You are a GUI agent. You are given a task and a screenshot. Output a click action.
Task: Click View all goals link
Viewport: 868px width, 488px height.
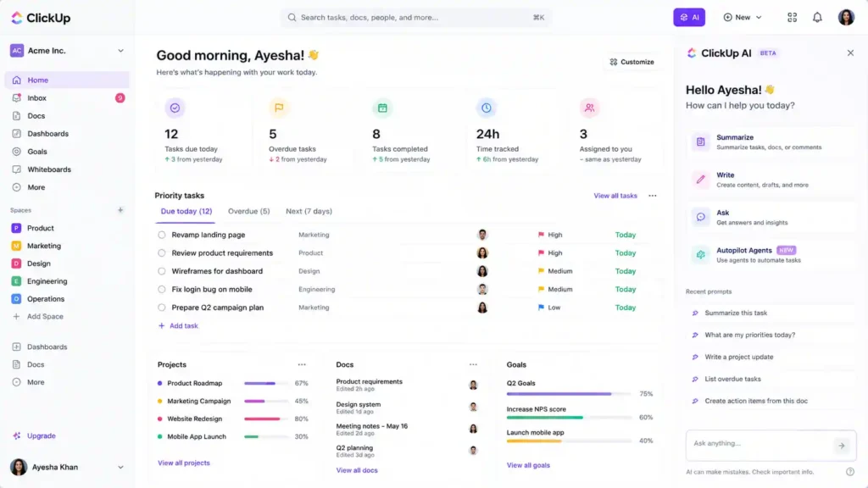click(528, 465)
